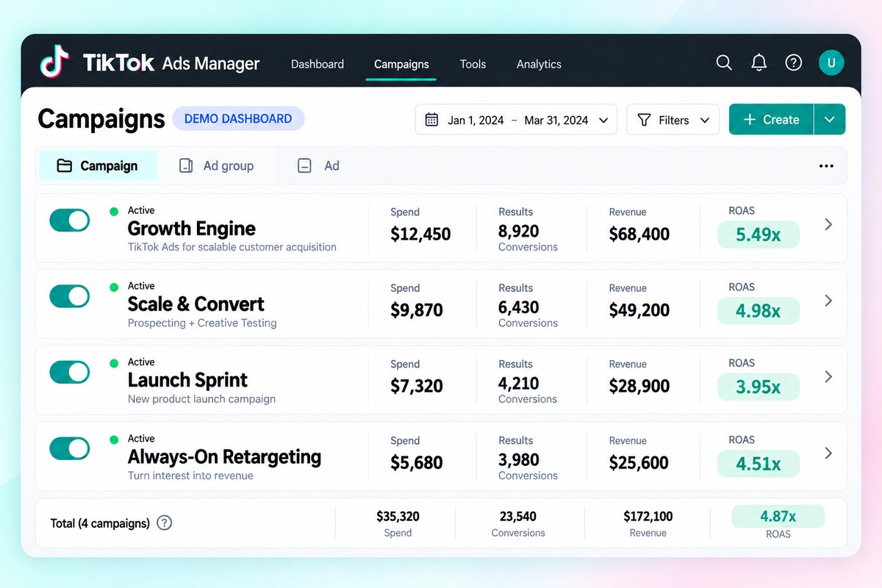
Task: Click the plus icon on Create
Action: [750, 120]
